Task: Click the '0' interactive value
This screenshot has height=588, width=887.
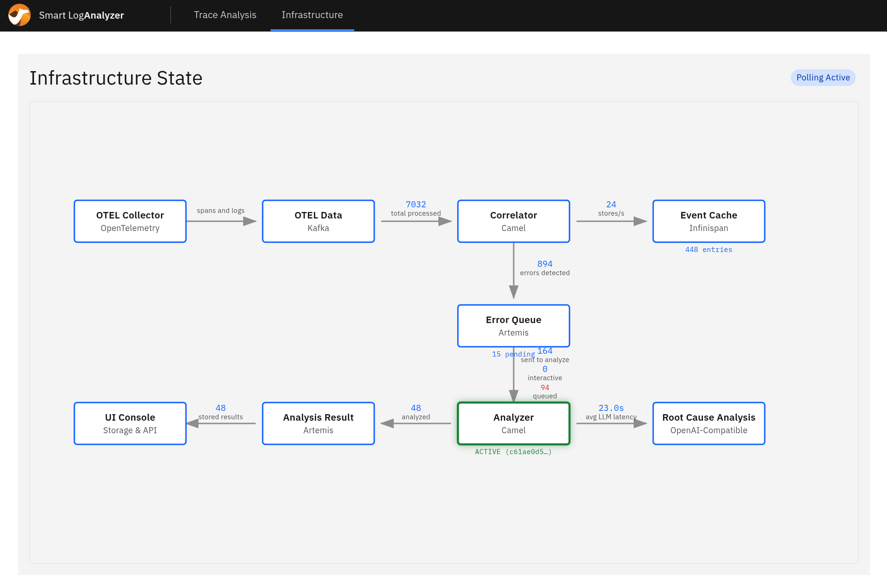Action: [x=545, y=369]
